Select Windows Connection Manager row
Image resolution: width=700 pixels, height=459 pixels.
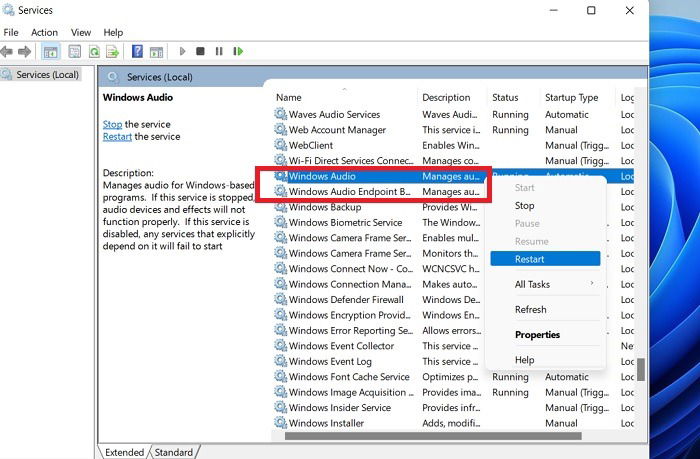pos(453,284)
